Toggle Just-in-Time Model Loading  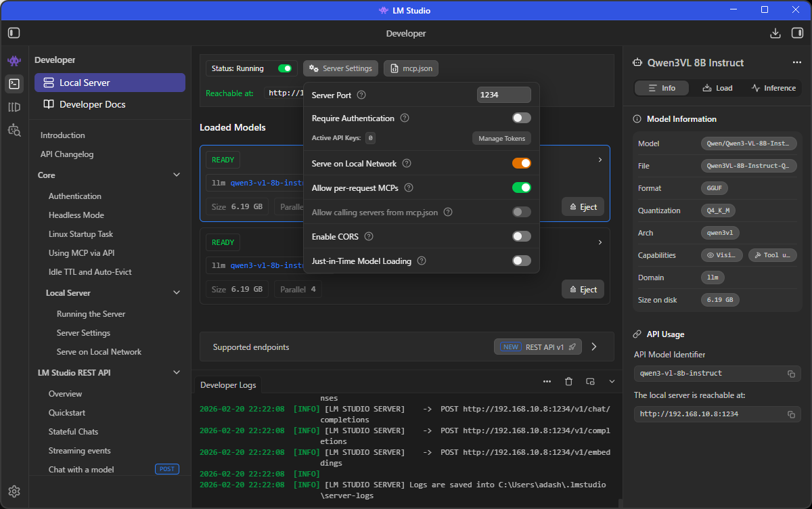[x=521, y=261]
